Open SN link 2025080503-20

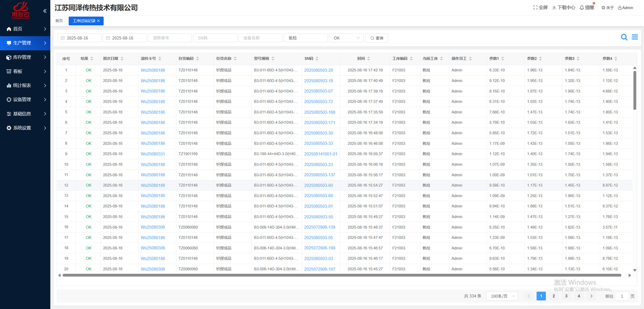(318, 70)
